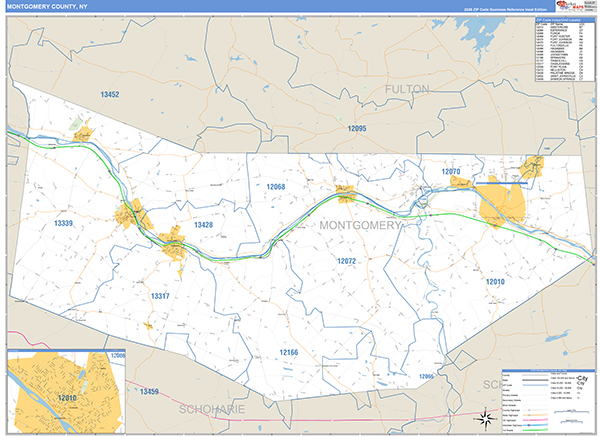Viewport: 600px width, 436px height.
Task: Click the SCHOHARIE county name
Action: coord(212,409)
